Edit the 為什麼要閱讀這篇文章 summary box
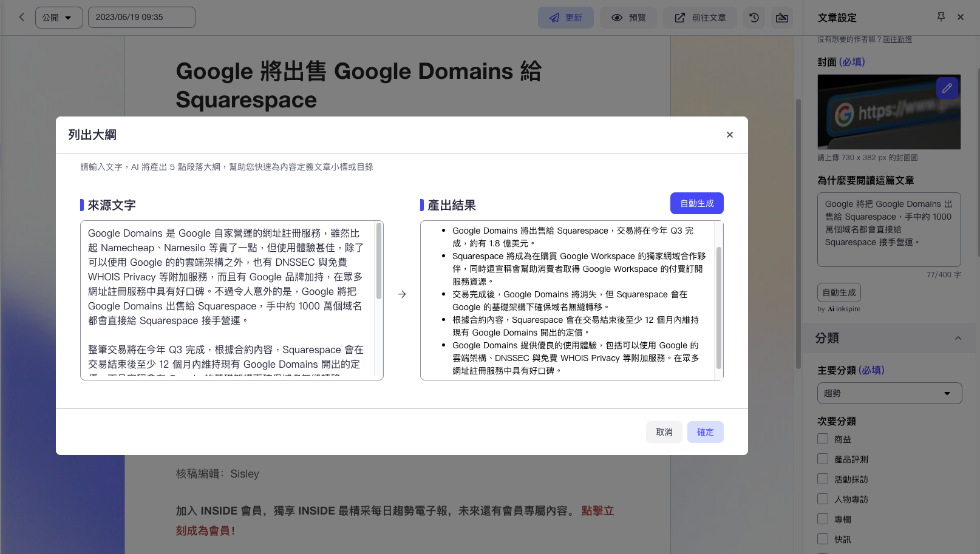The height and width of the screenshot is (554, 980). click(889, 230)
